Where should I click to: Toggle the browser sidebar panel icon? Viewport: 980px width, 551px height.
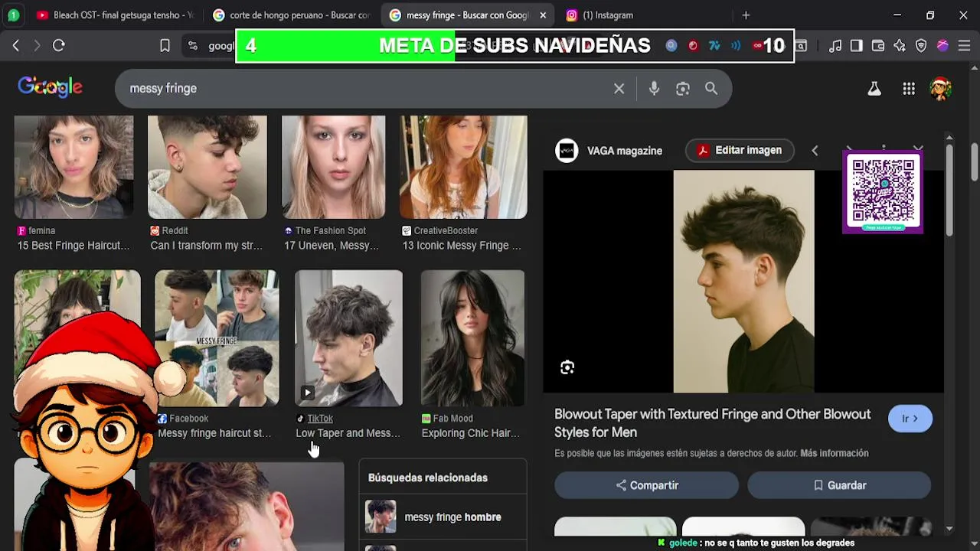click(857, 46)
